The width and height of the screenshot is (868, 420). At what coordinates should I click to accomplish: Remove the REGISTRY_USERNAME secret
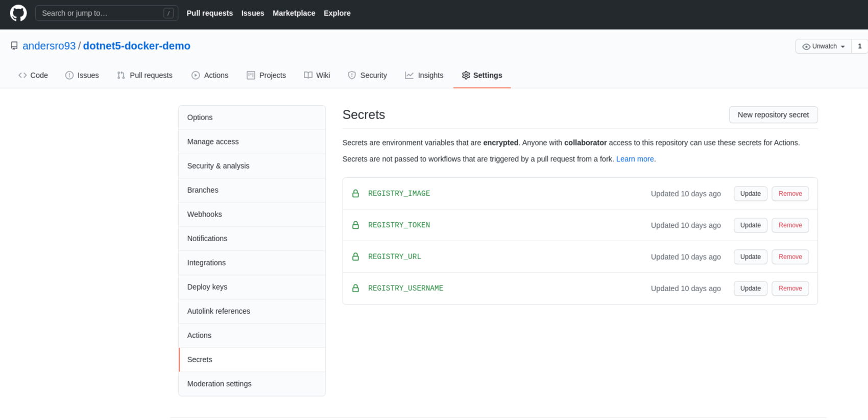pos(790,289)
